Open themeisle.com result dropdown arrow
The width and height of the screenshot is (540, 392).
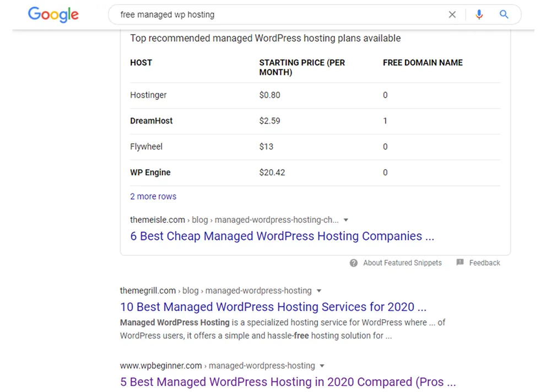pos(346,220)
